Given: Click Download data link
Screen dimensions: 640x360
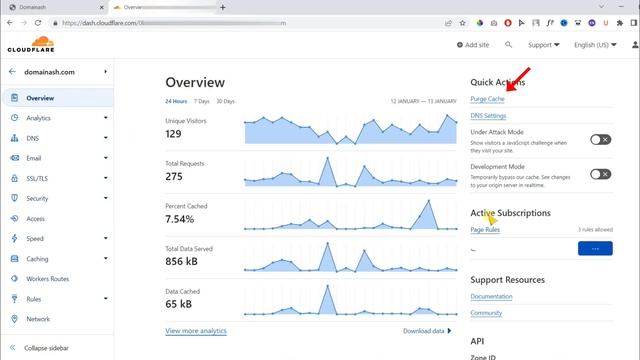Looking at the screenshot, I should 427,331.
